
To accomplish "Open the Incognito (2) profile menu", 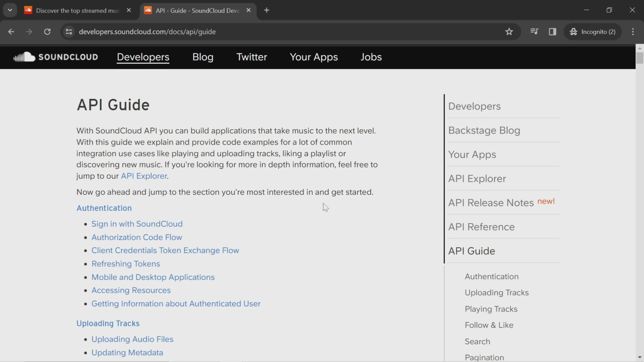I will click(593, 32).
